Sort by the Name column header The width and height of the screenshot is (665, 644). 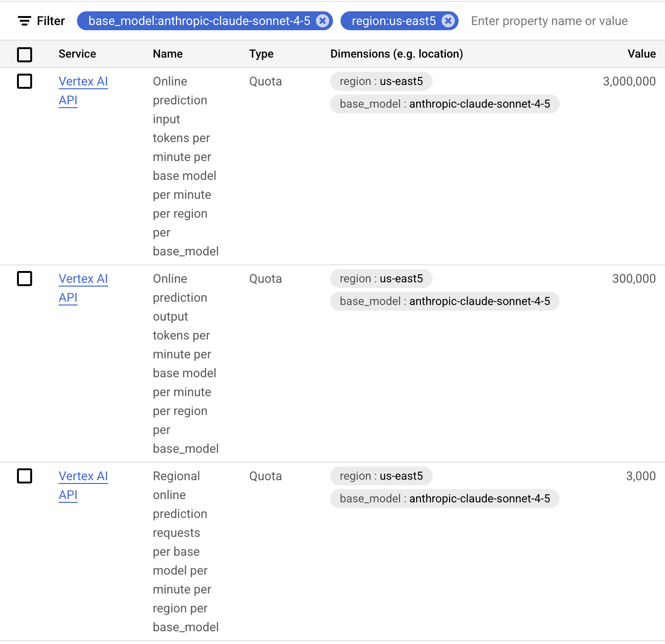[x=168, y=54]
